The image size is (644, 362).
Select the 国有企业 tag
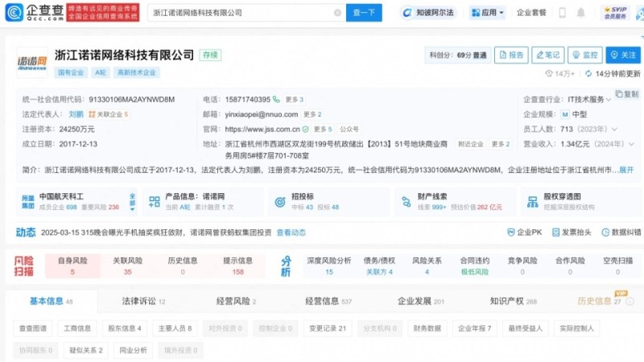71,72
